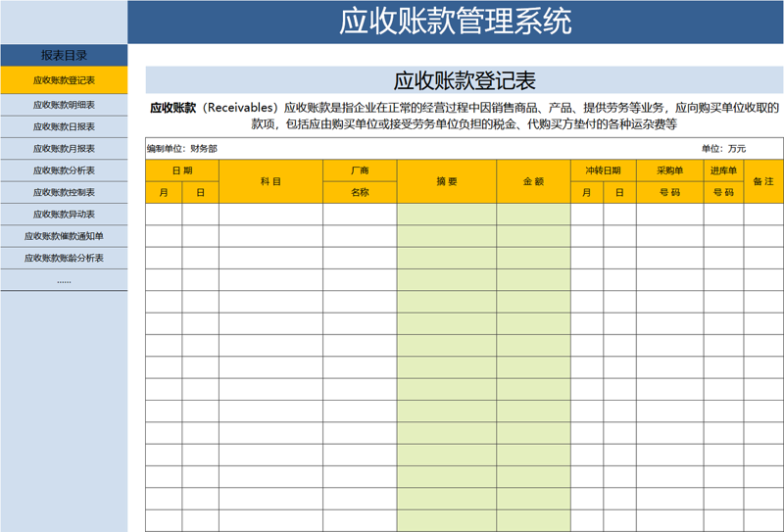
Task: Click the 厂商 header cell
Action: (x=360, y=170)
